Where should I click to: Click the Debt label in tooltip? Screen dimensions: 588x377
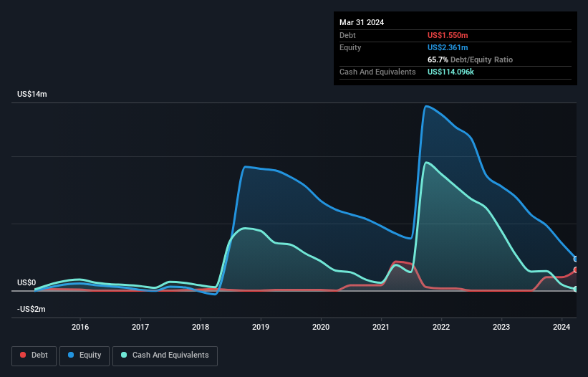[x=347, y=35]
